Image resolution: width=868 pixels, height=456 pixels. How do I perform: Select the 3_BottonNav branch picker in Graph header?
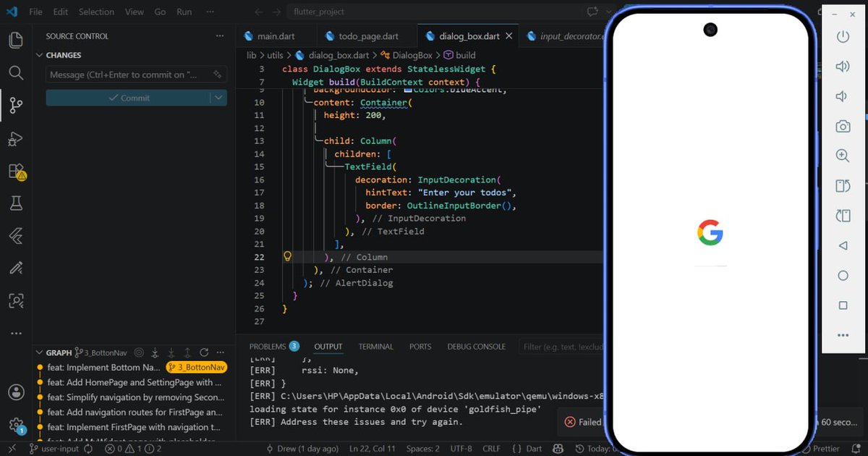(101, 352)
